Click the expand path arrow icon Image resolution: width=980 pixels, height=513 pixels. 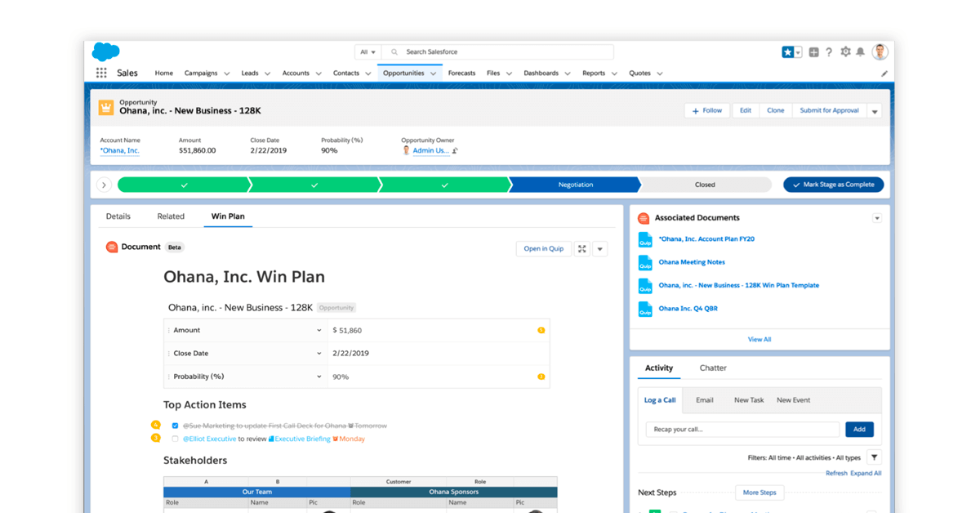(104, 185)
